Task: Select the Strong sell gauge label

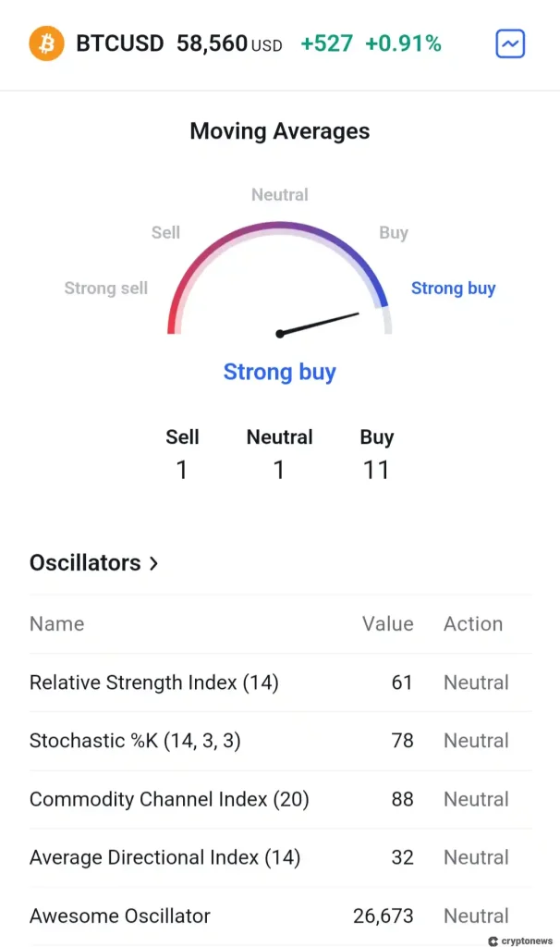Action: tap(105, 289)
